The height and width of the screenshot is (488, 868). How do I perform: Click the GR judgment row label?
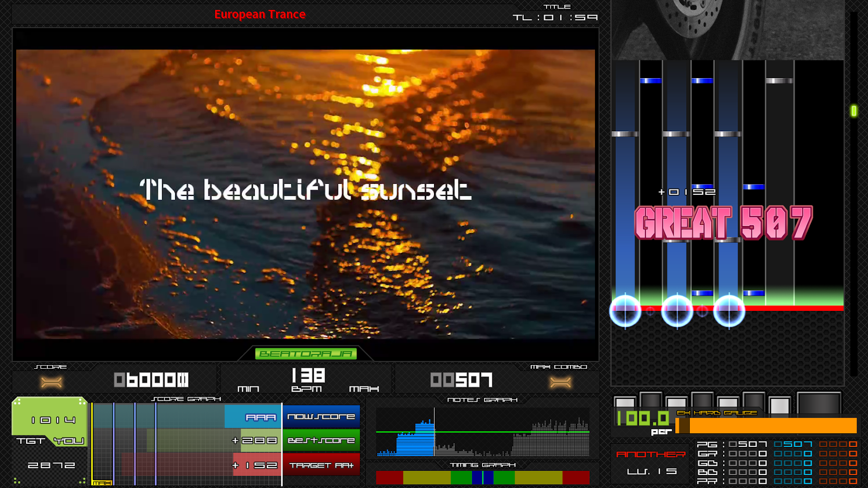708,454
